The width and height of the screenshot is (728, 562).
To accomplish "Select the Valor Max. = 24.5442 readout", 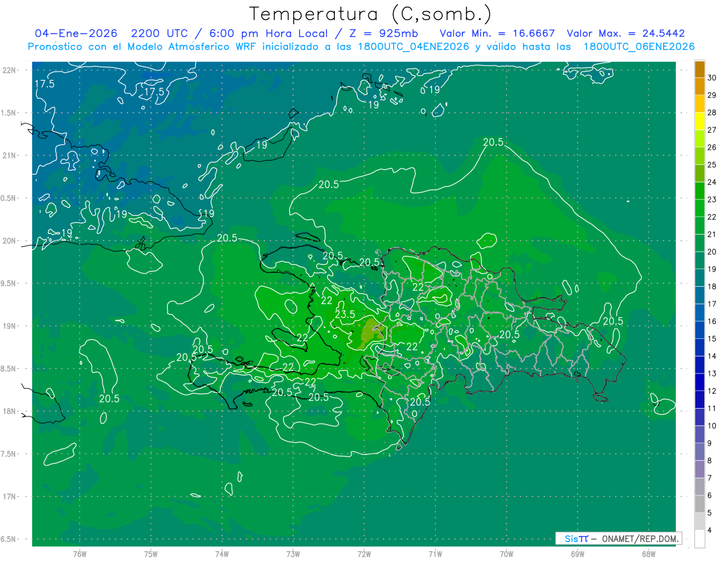I will pos(625,33).
